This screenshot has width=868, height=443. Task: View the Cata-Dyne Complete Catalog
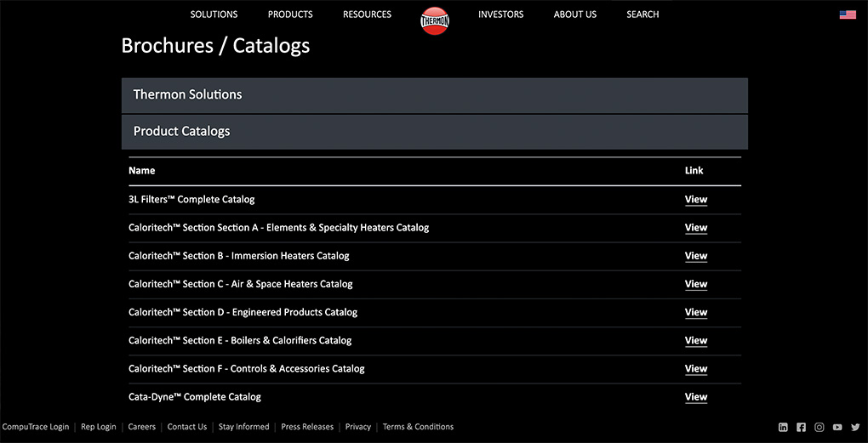[x=695, y=397]
